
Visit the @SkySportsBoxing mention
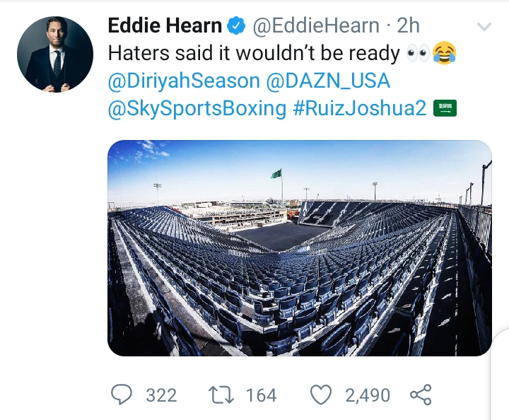pyautogui.click(x=197, y=108)
